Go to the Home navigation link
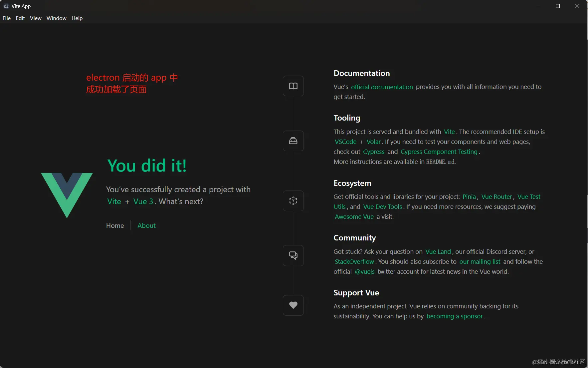This screenshot has width=588, height=368. (x=115, y=225)
